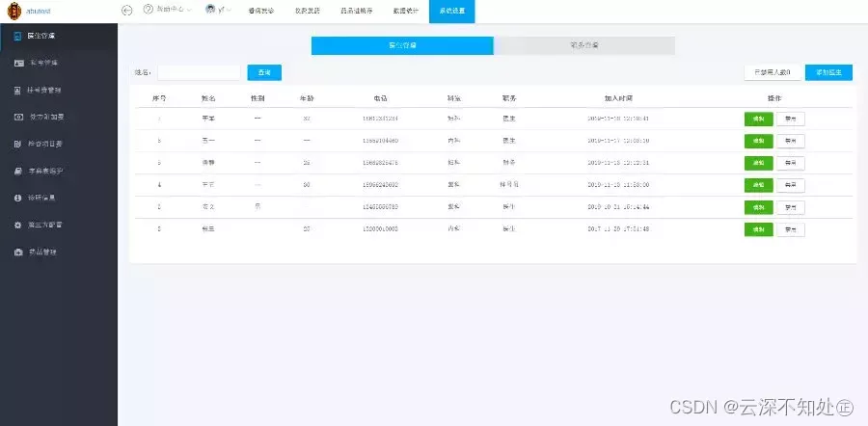Click the question mark help icon
Image resolution: width=868 pixels, height=426 pixels.
pos(148,10)
